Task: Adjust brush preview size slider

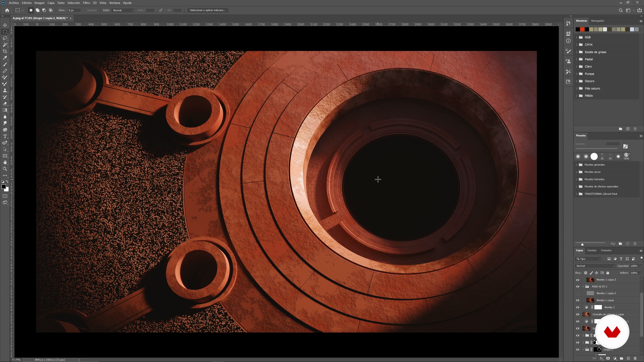Action: (582, 244)
